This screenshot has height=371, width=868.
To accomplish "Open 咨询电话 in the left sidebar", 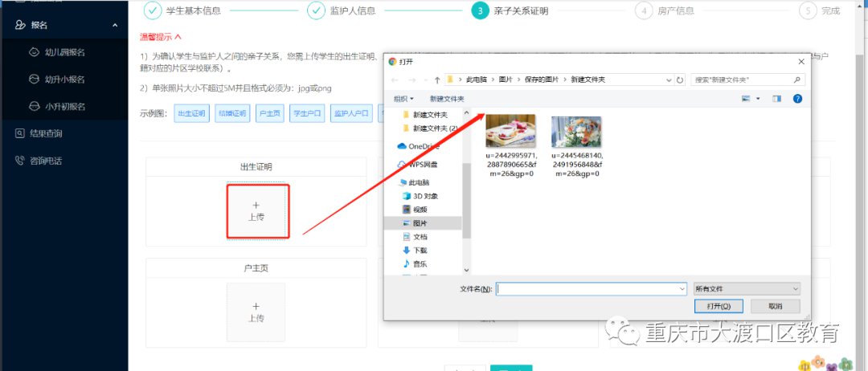I will [x=45, y=161].
